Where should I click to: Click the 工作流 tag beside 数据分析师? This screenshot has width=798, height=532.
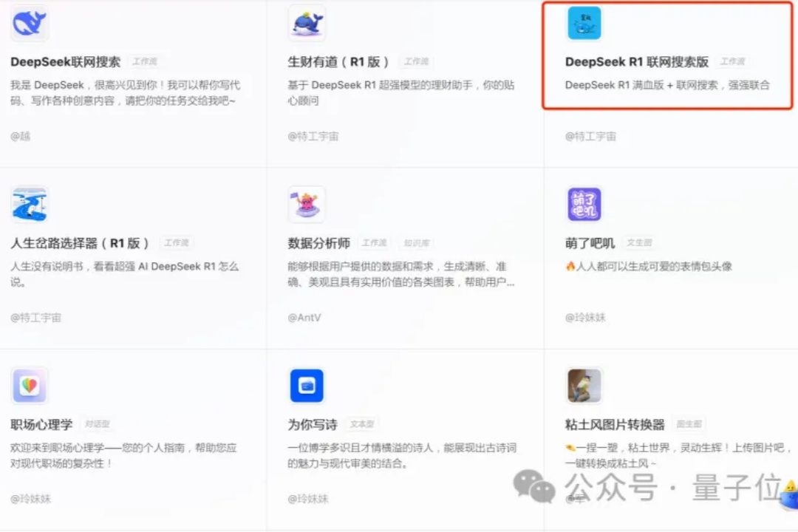(374, 243)
